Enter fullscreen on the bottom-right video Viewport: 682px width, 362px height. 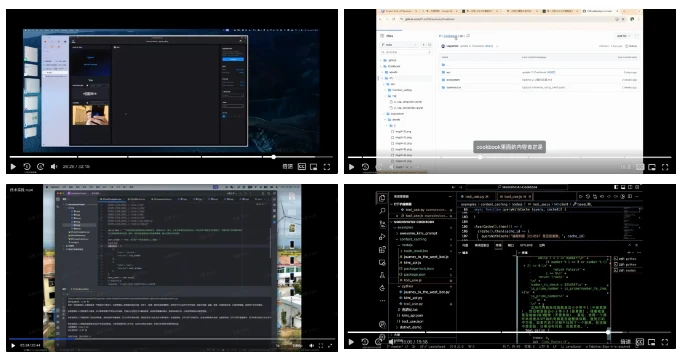point(665,342)
